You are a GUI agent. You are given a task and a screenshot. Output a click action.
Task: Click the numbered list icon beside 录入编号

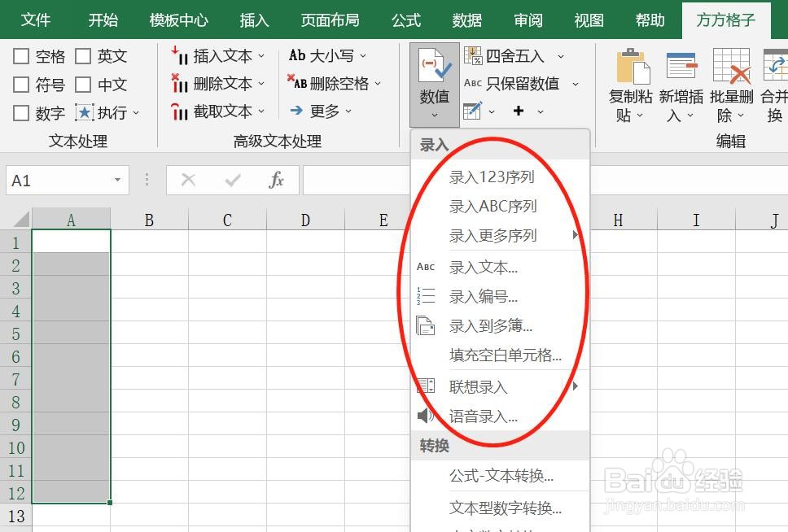coord(426,296)
